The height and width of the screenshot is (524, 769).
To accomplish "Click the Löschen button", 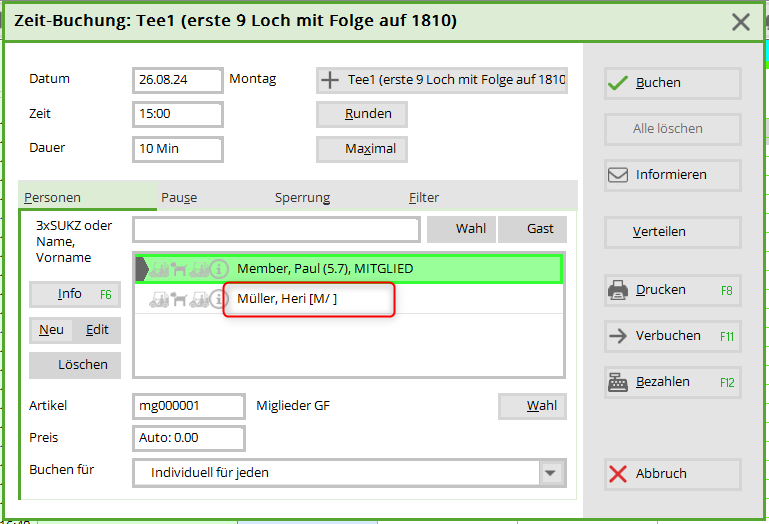I will click(x=75, y=365).
